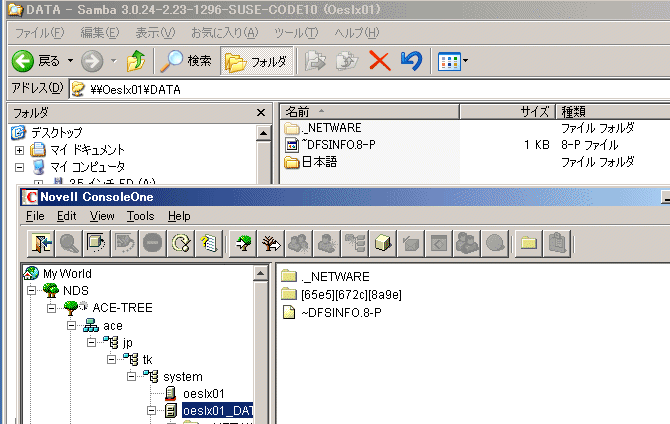Open the Back button history dropdown arrow
670x424 pixels.
pyautogui.click(x=71, y=61)
